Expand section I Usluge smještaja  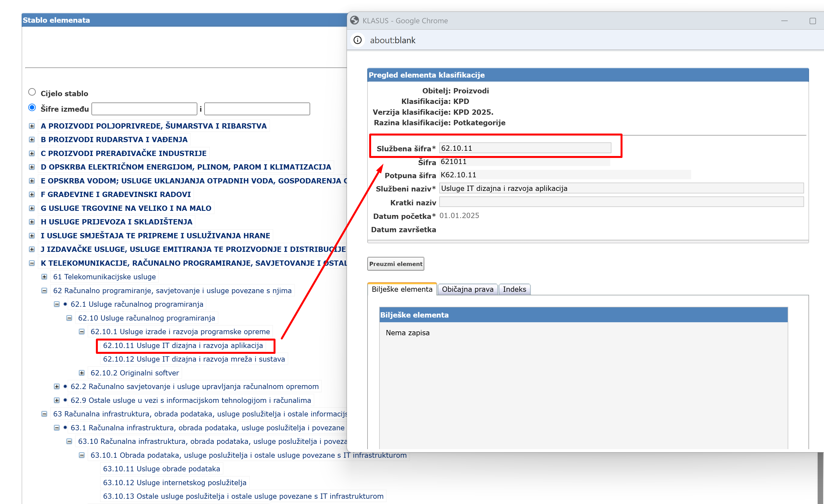pos(32,236)
